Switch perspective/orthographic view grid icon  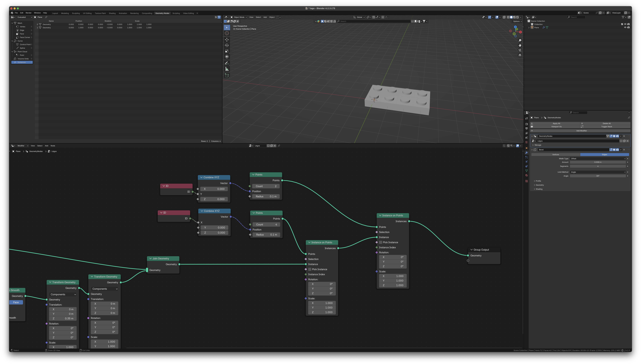tap(520, 55)
